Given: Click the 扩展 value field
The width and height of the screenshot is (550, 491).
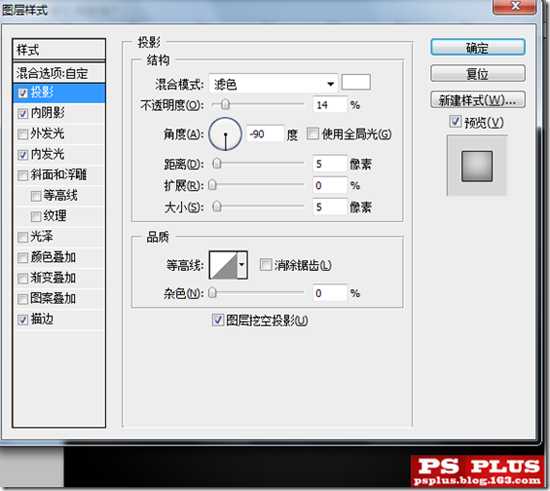Looking at the screenshot, I should pyautogui.click(x=329, y=185).
